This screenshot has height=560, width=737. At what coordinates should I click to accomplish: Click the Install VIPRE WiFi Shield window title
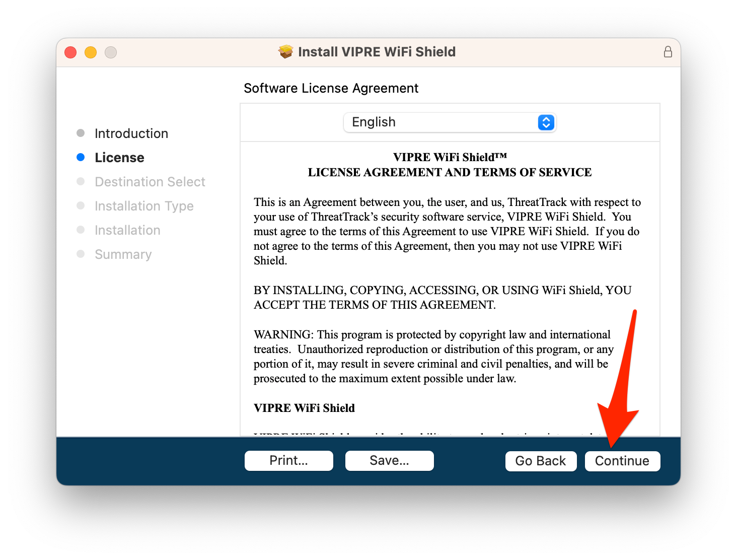click(x=377, y=52)
